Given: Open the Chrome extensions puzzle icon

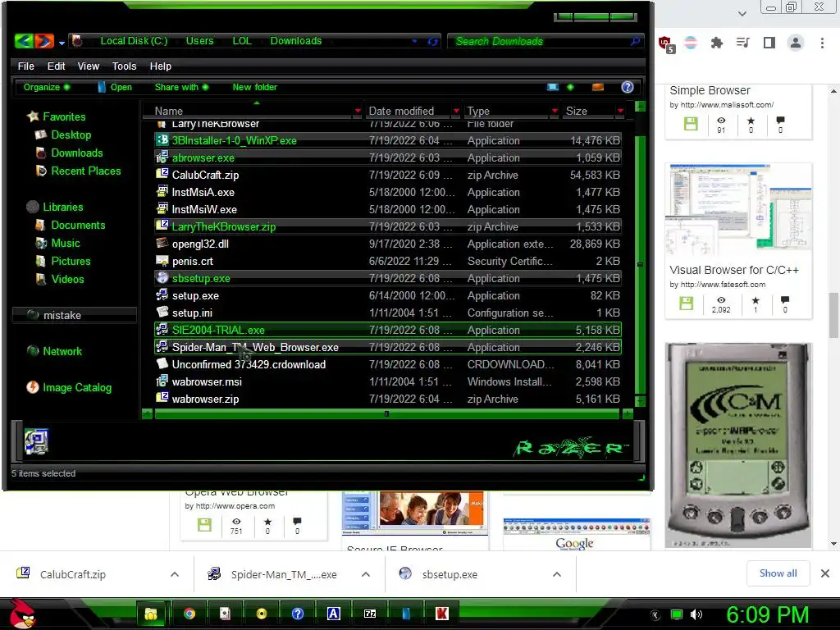Looking at the screenshot, I should pyautogui.click(x=717, y=43).
